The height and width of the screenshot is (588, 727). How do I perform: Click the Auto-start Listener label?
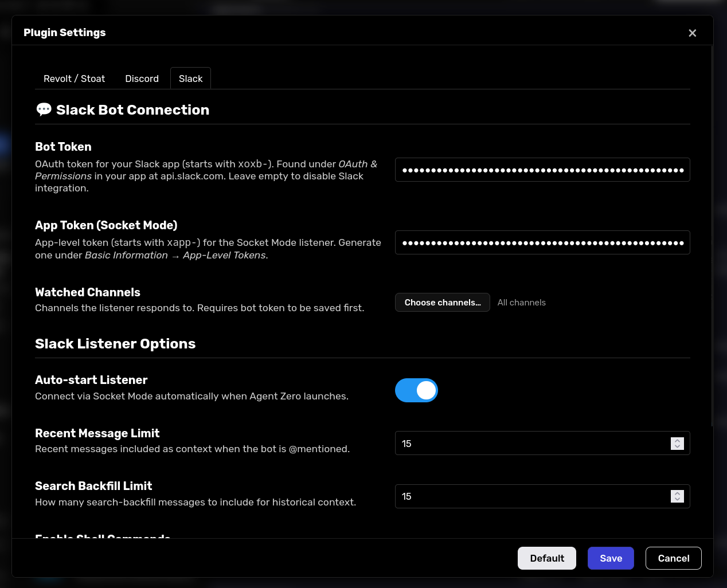91,380
